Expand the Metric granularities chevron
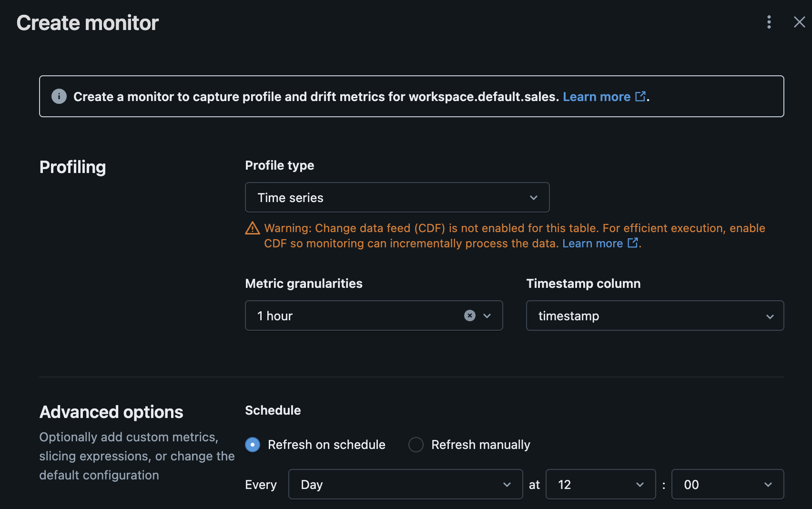 coord(487,316)
